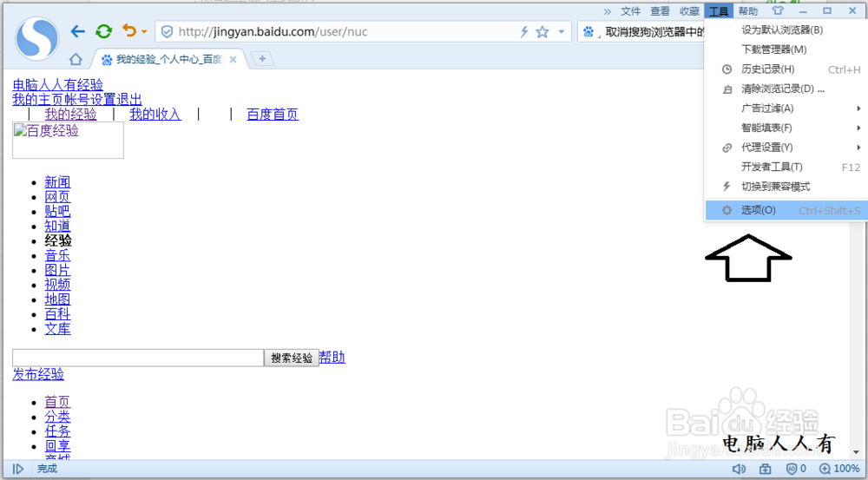Click the double-chevron menu expander

608,11
